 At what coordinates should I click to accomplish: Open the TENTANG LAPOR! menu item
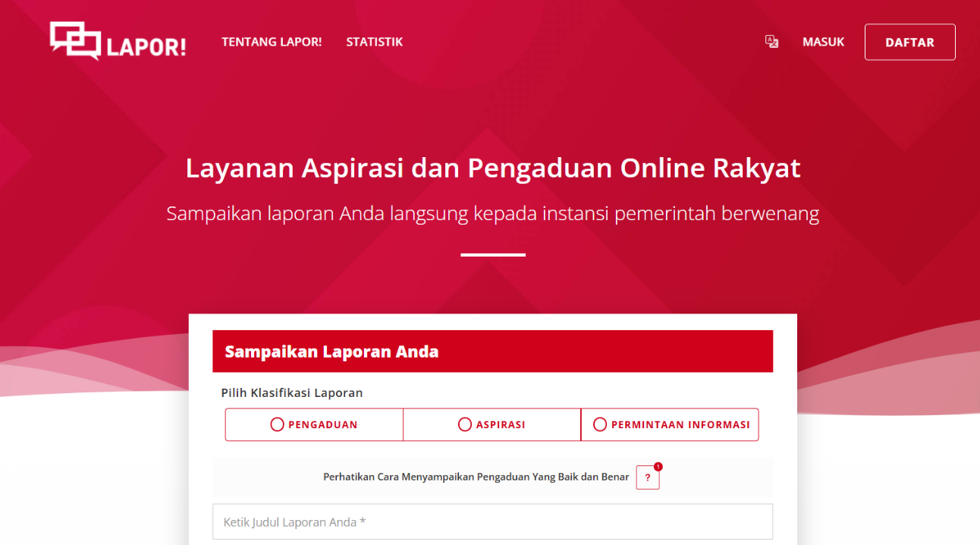272,42
